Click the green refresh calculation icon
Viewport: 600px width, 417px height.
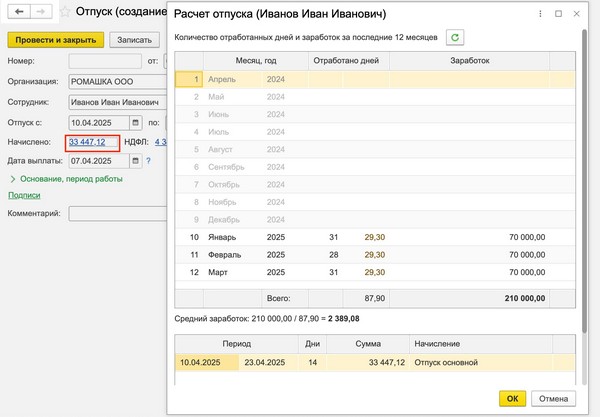455,38
